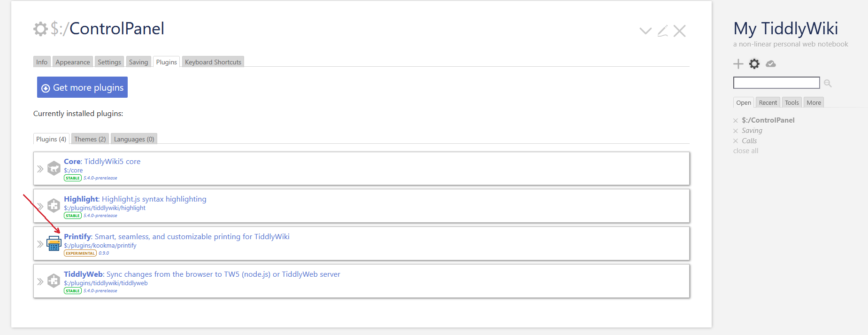The image size is (868, 335).
Task: Select the Themes (2) tab
Action: (90, 139)
